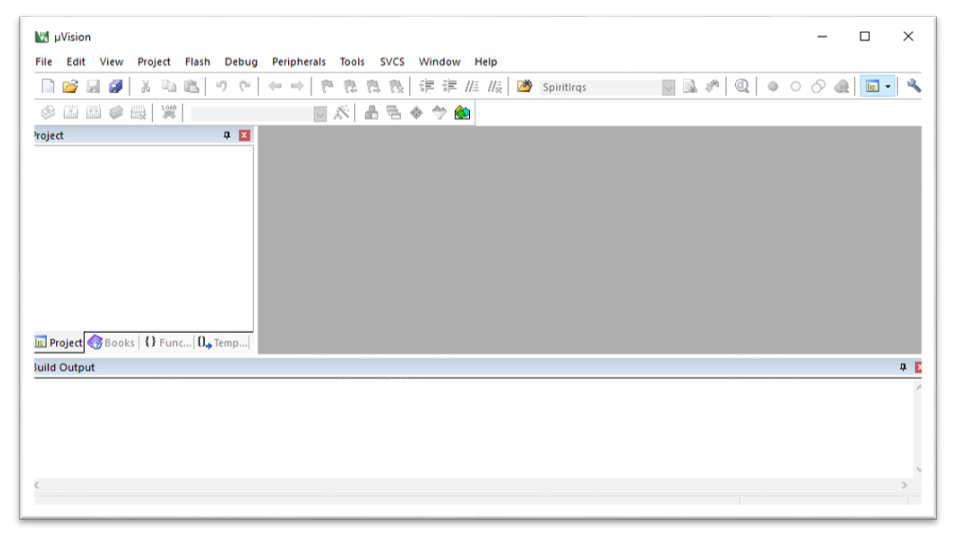This screenshot has height=533, width=953.
Task: Navigate forwards with the right arrow
Action: (297, 86)
